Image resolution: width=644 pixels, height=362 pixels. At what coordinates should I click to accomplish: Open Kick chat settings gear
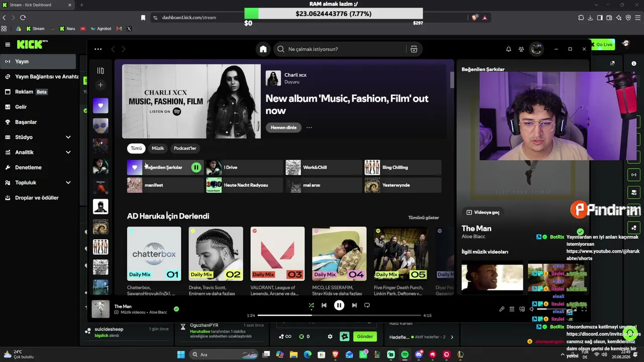pos(330,336)
